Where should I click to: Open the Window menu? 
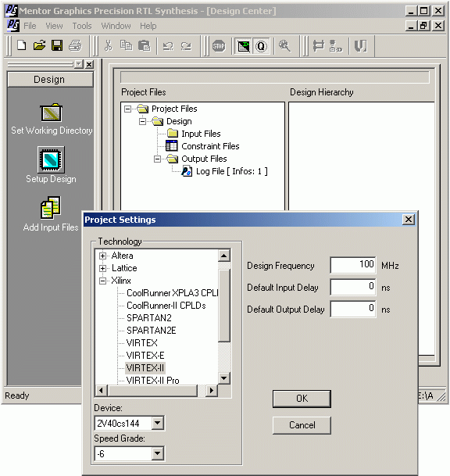click(x=116, y=26)
